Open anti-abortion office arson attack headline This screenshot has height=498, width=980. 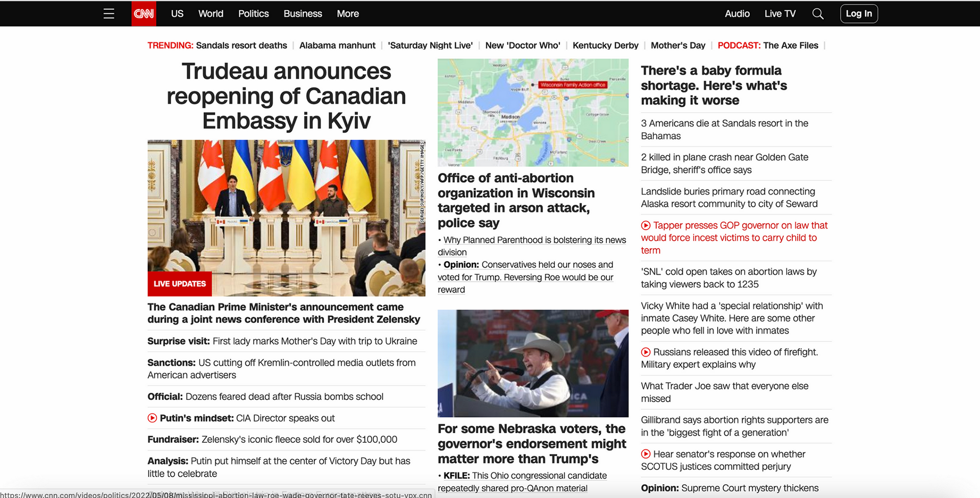pos(516,200)
